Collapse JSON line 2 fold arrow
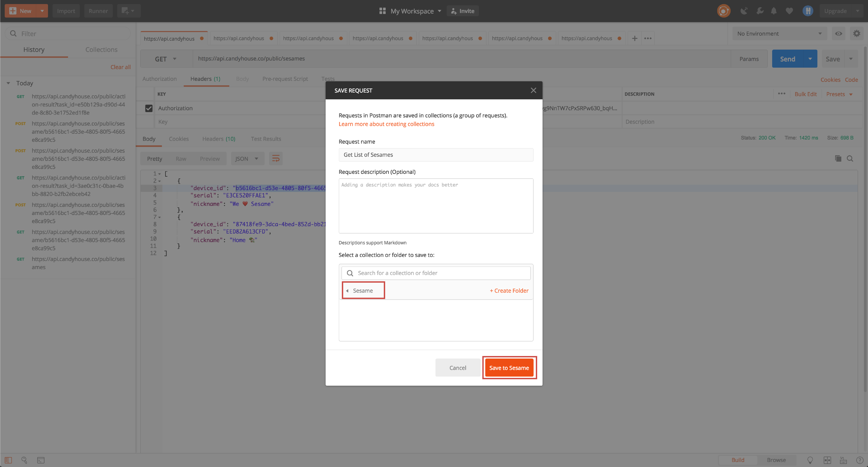The image size is (868, 467). click(160, 181)
